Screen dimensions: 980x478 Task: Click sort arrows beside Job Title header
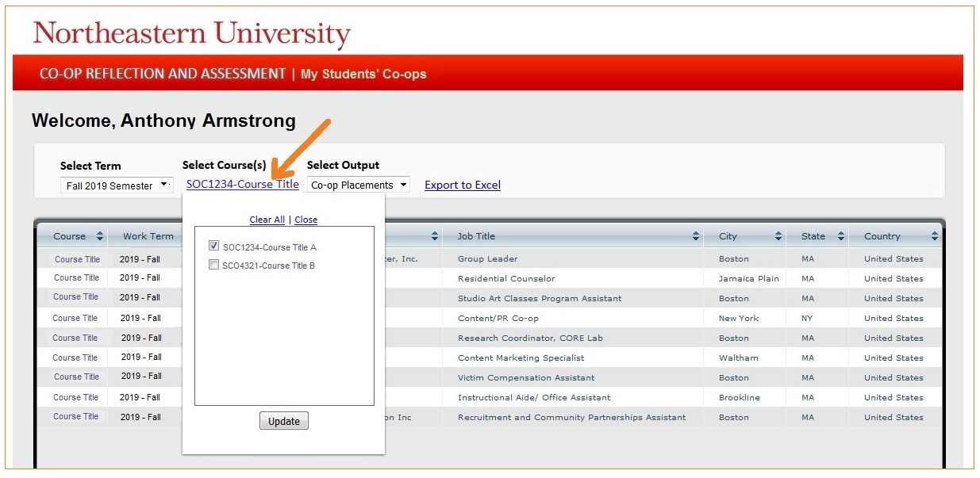point(696,236)
